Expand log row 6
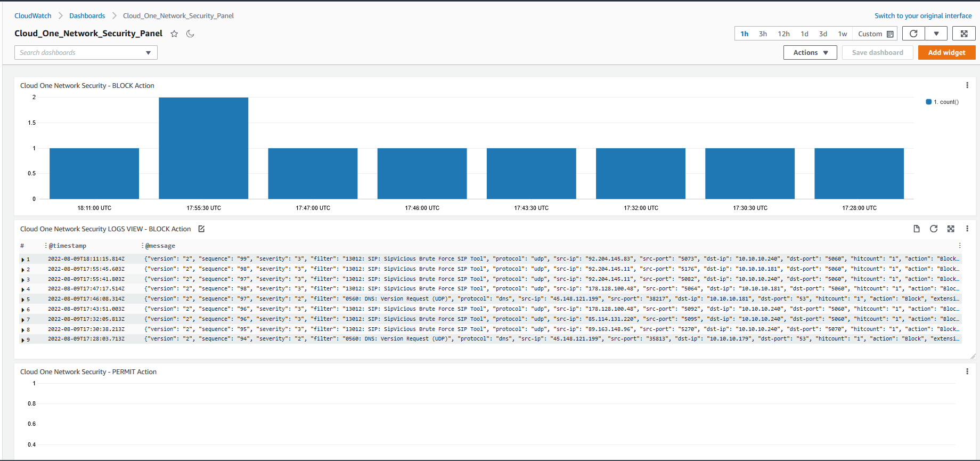 pos(23,310)
